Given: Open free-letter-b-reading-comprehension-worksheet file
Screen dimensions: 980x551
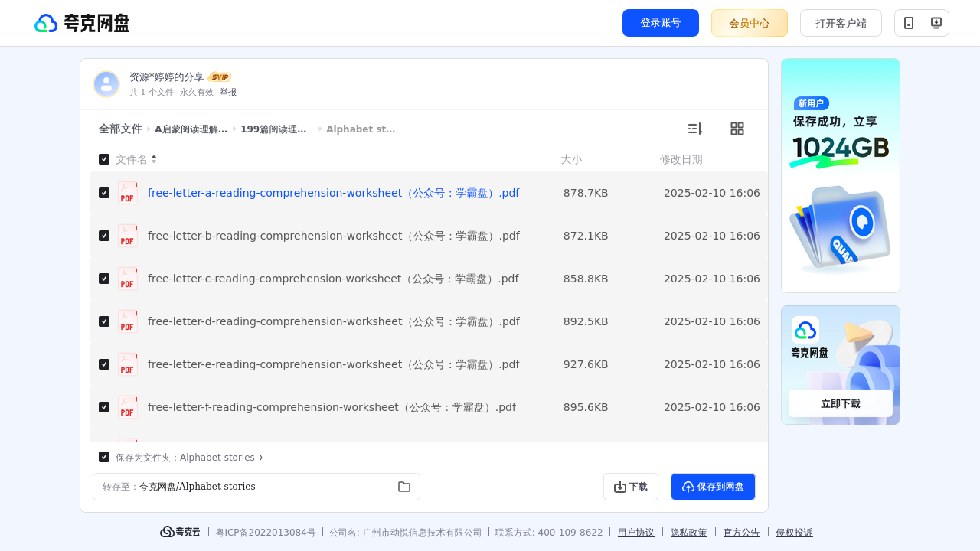Looking at the screenshot, I should point(333,236).
